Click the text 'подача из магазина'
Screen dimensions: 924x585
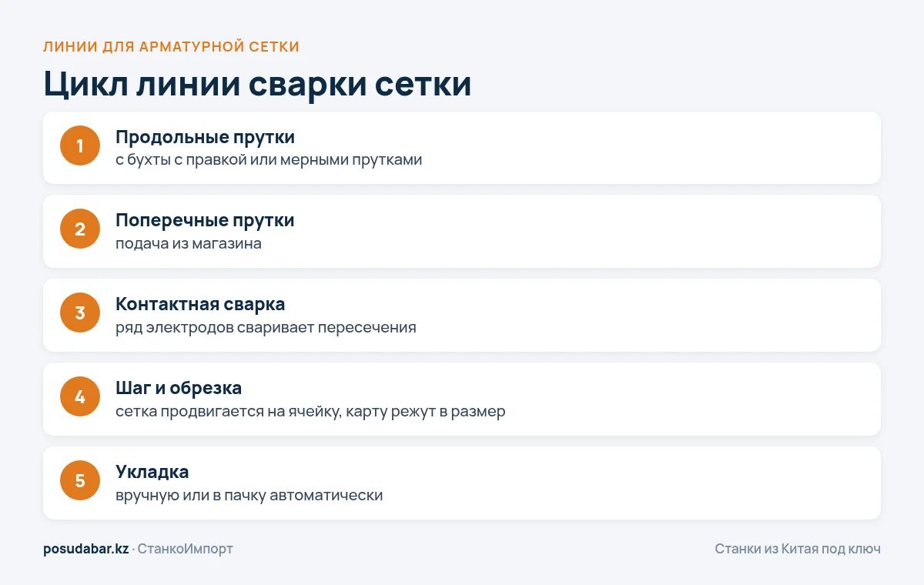[189, 244]
